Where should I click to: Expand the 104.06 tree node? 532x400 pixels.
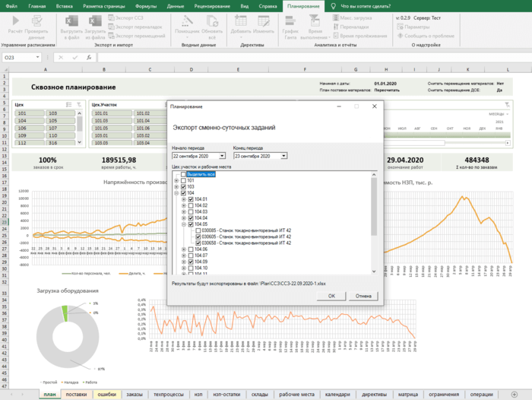point(182,249)
